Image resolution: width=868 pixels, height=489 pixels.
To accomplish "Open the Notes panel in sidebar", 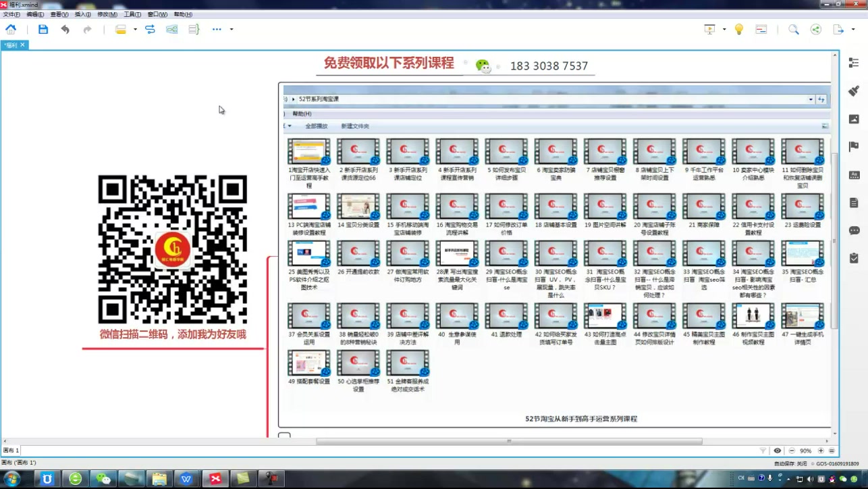I will click(854, 203).
